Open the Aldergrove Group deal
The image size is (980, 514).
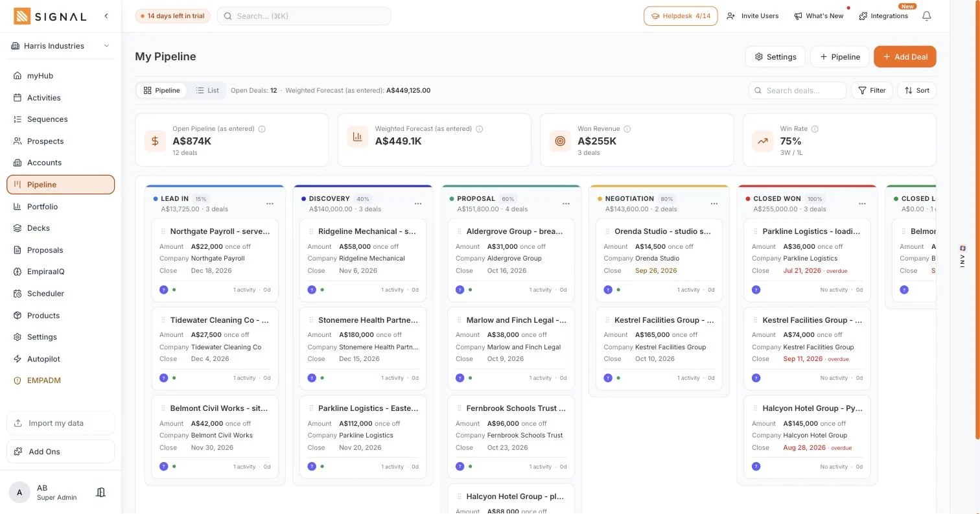click(511, 260)
